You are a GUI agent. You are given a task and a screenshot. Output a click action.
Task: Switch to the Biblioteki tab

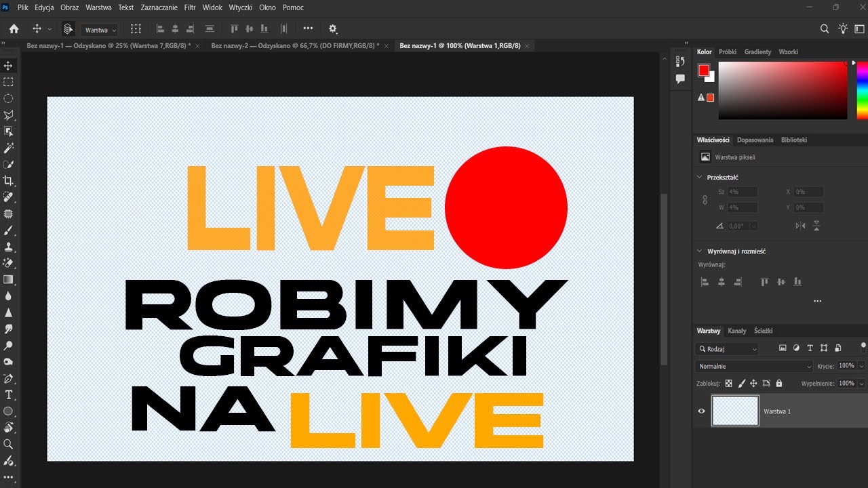[x=793, y=140]
